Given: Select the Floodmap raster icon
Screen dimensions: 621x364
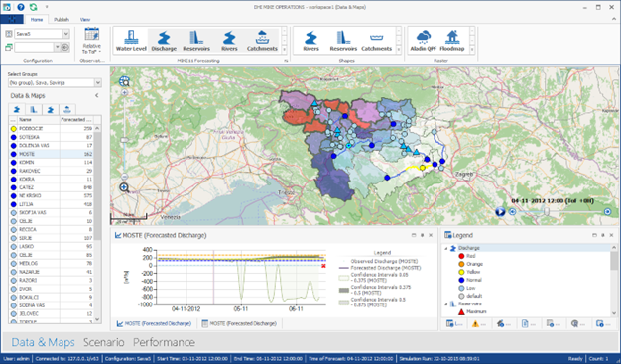Looking at the screenshot, I should [452, 41].
